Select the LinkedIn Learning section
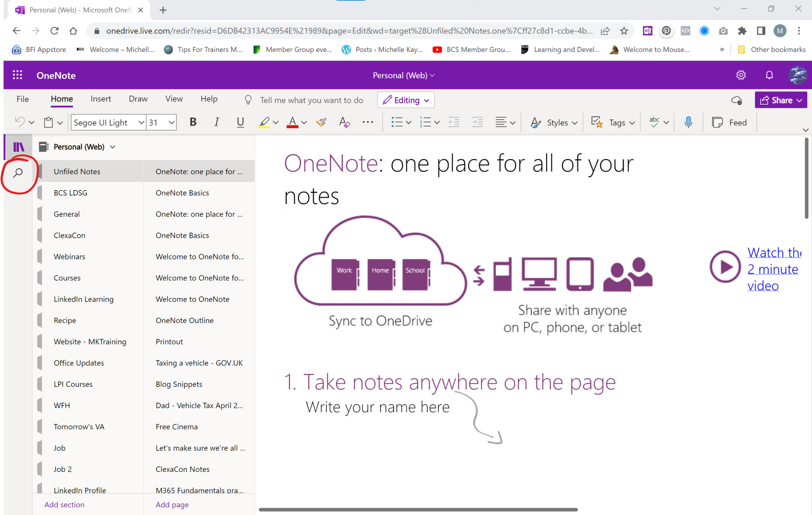This screenshot has height=515, width=812. [x=88, y=299]
